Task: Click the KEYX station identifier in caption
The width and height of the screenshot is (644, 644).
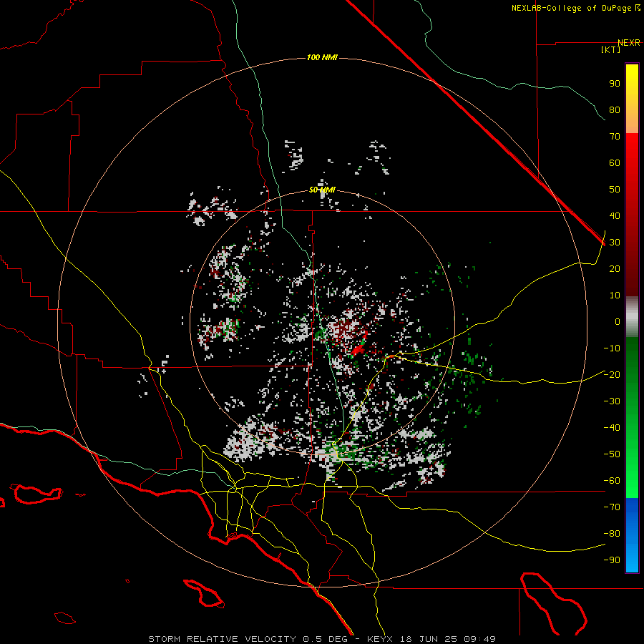Action: (380, 639)
